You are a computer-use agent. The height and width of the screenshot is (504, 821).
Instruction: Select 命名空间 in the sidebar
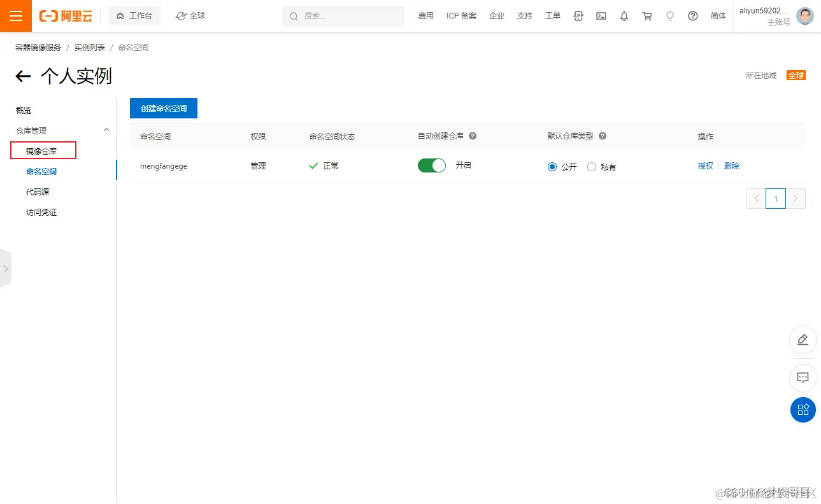click(x=41, y=171)
